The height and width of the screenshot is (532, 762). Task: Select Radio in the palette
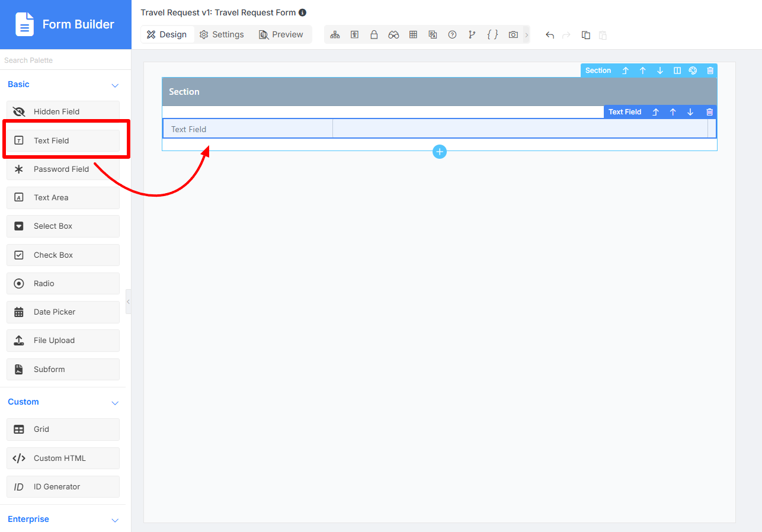tap(63, 283)
